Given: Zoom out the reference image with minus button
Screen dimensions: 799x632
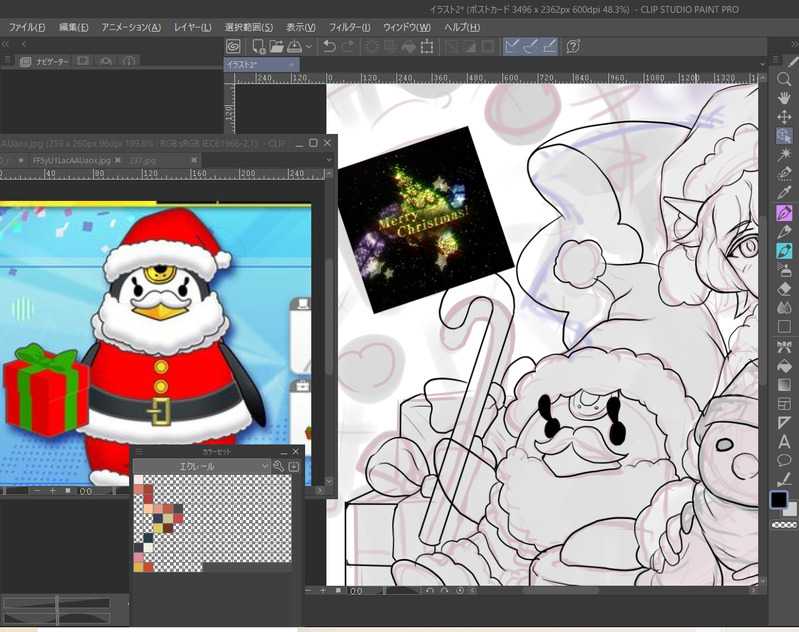Looking at the screenshot, I should [37, 490].
